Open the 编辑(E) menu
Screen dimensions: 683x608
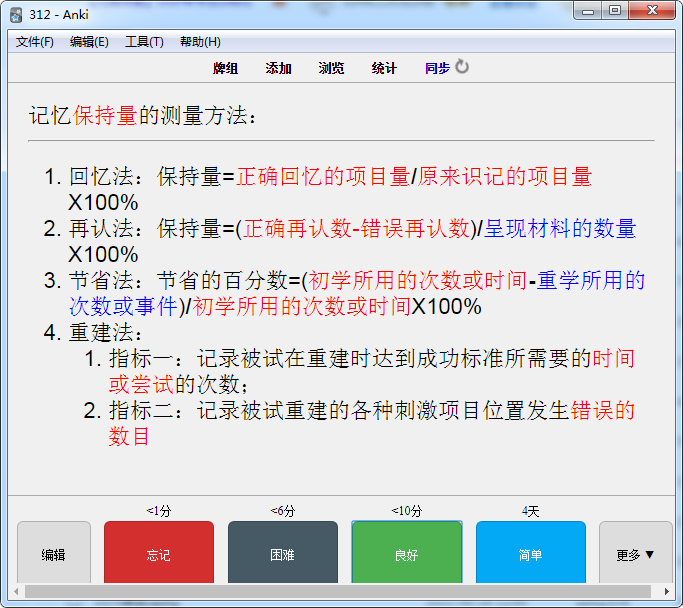tap(89, 42)
